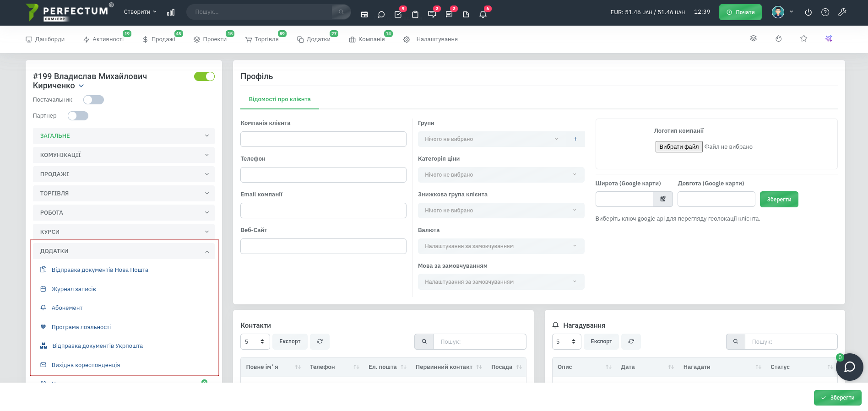The height and width of the screenshot is (411, 868).
Task: Collapse the ДОДАТКИ section
Action: [124, 251]
